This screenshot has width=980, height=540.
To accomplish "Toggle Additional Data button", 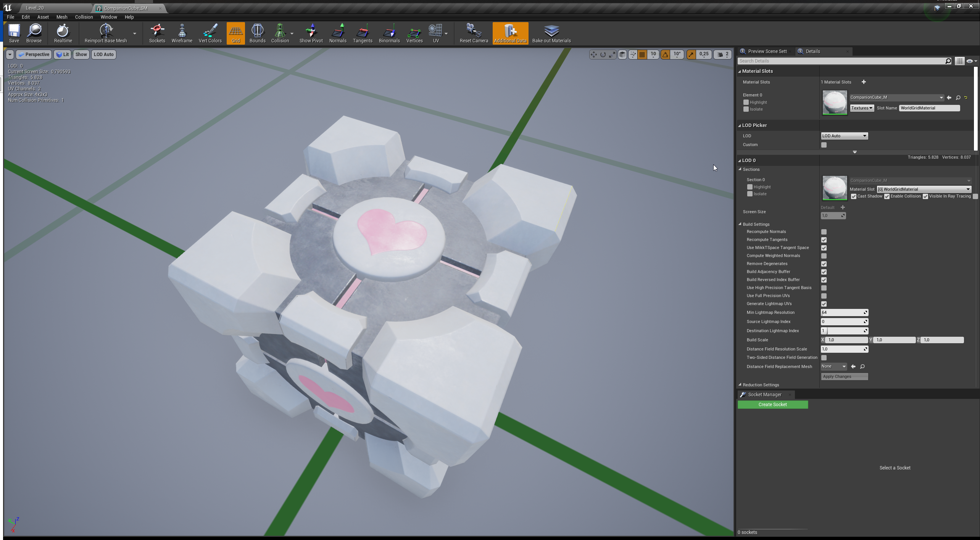I will click(x=510, y=33).
